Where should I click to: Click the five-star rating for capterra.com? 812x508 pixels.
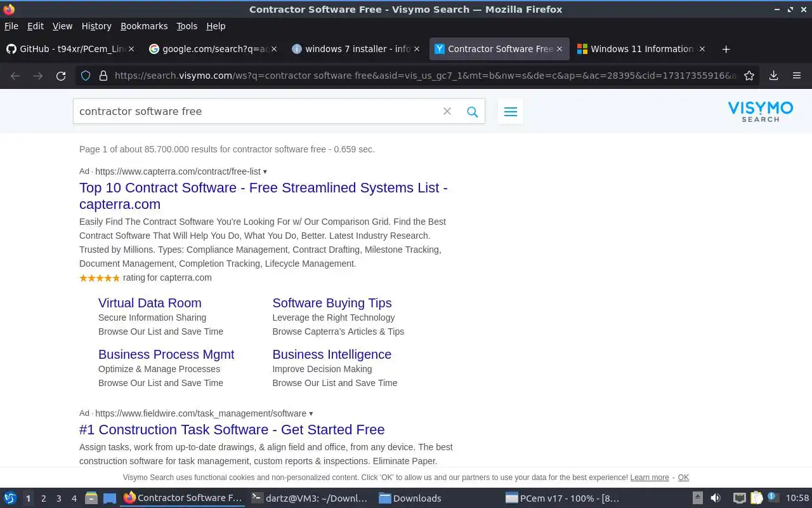click(x=100, y=278)
